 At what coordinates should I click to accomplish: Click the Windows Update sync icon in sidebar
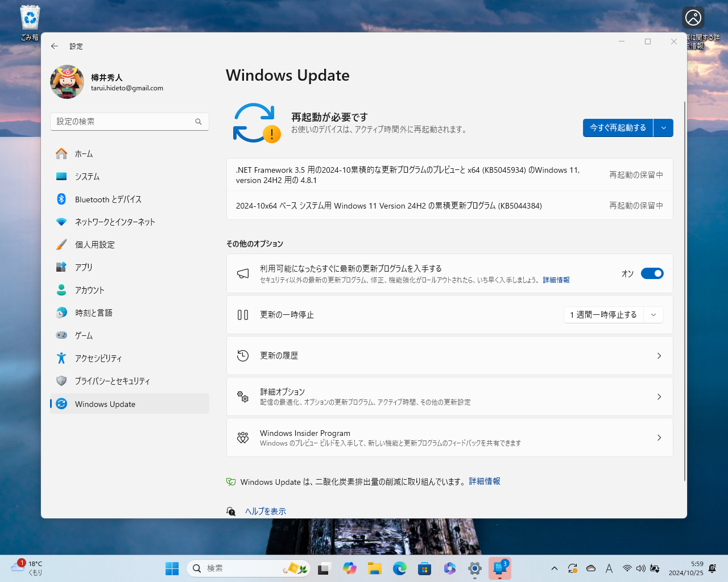(61, 404)
